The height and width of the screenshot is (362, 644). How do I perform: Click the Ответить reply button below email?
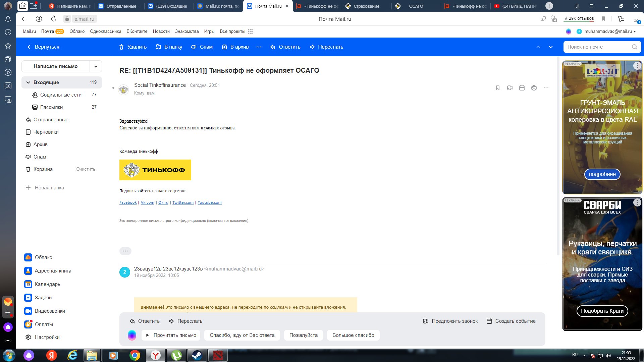(x=145, y=320)
